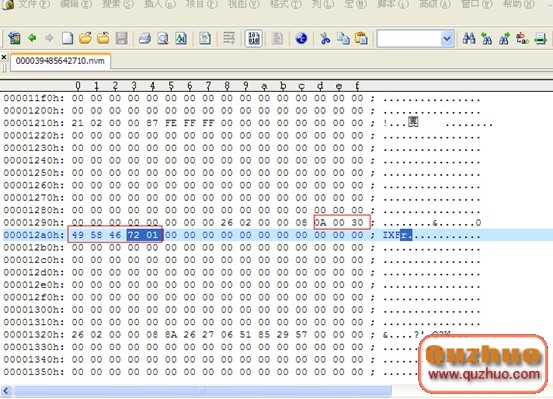Create a new file with blank page icon
The height and width of the screenshot is (399, 553).
pyautogui.click(x=67, y=38)
